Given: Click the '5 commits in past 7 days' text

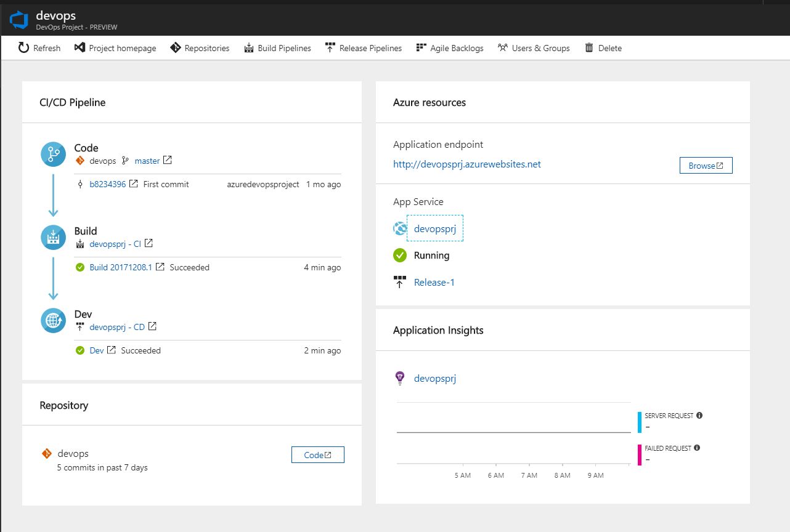Looking at the screenshot, I should [x=102, y=467].
